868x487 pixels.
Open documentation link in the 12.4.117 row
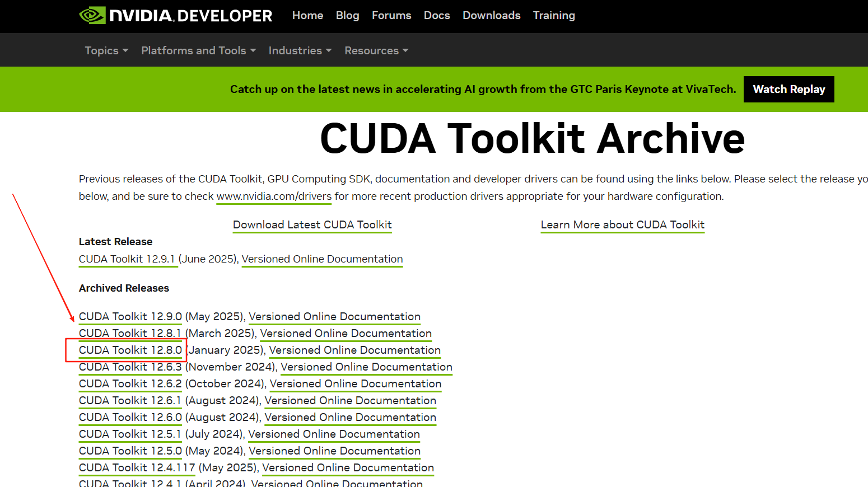pos(348,468)
